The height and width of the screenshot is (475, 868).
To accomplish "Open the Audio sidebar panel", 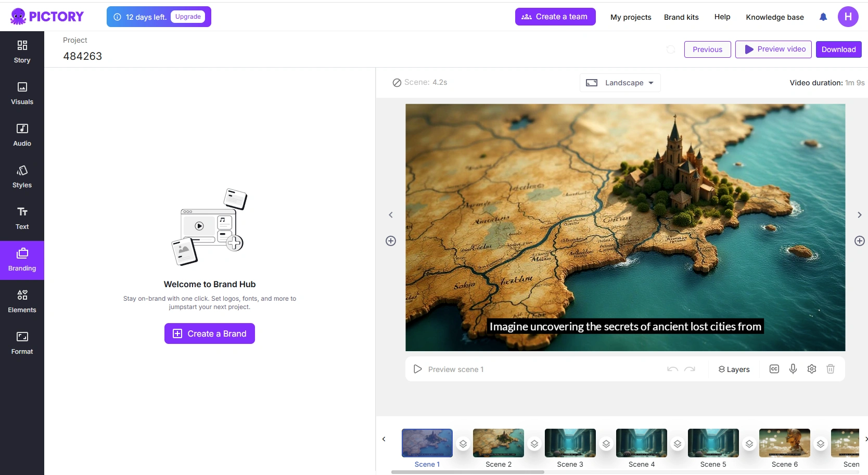I will 22,135.
